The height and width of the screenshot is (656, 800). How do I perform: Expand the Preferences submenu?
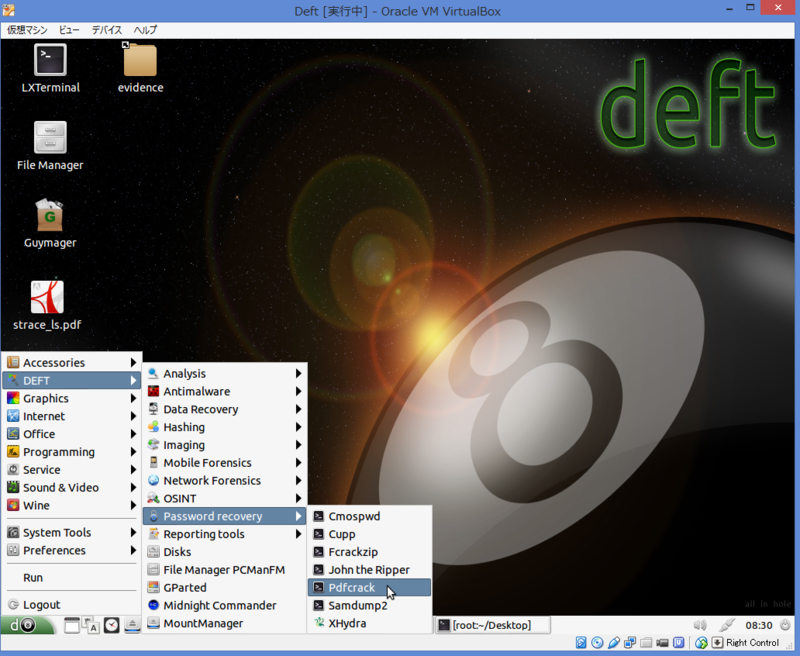pyautogui.click(x=71, y=550)
